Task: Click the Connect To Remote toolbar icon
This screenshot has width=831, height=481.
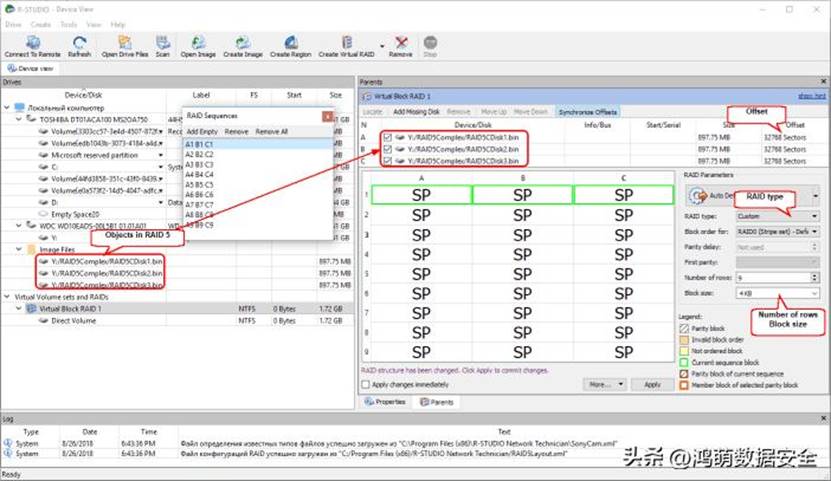Action: (x=33, y=43)
